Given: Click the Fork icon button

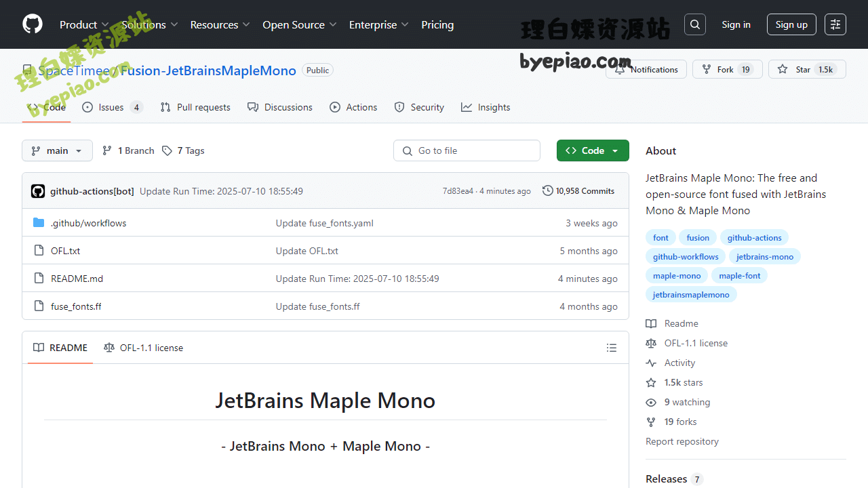Looking at the screenshot, I should point(707,69).
